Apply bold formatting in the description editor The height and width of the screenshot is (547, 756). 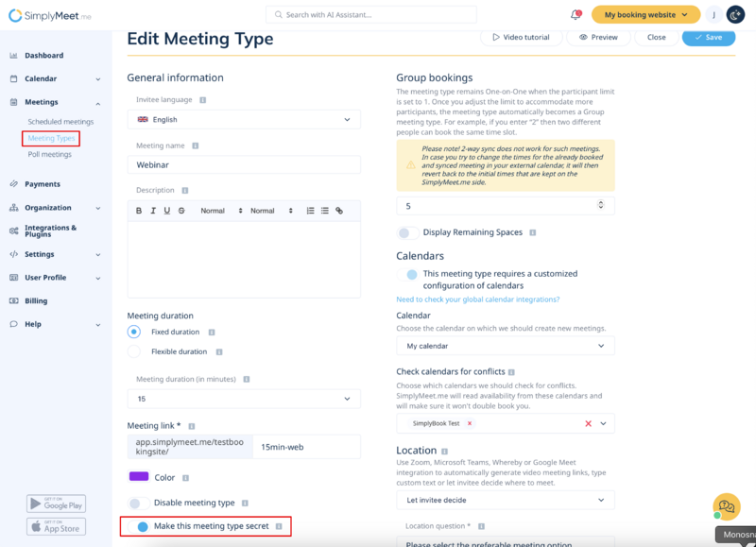pyautogui.click(x=138, y=209)
